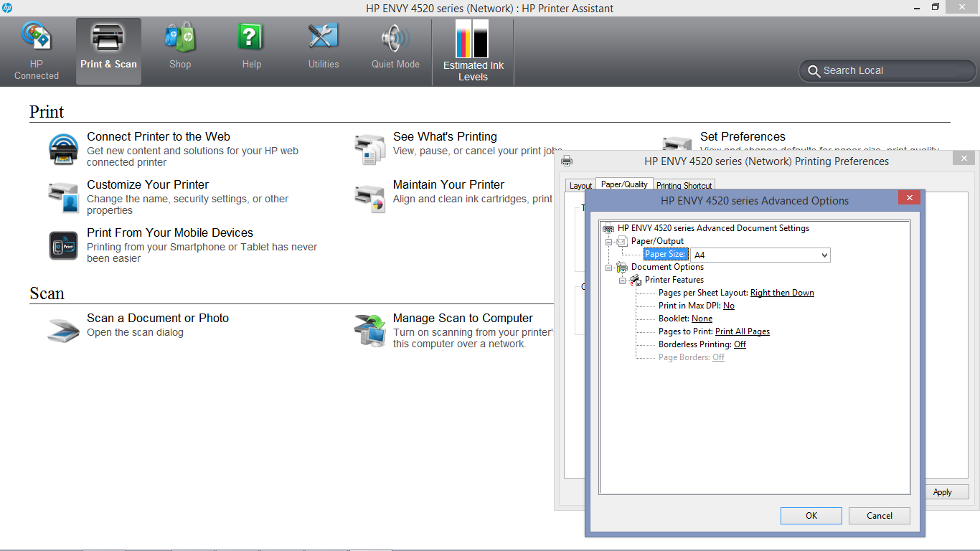Select the Print & Scan section

[108, 50]
